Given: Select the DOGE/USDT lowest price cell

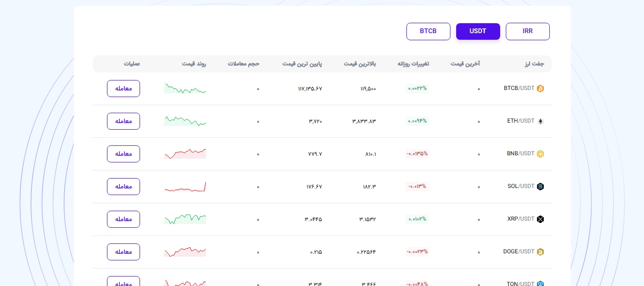Looking at the screenshot, I should [316, 252].
